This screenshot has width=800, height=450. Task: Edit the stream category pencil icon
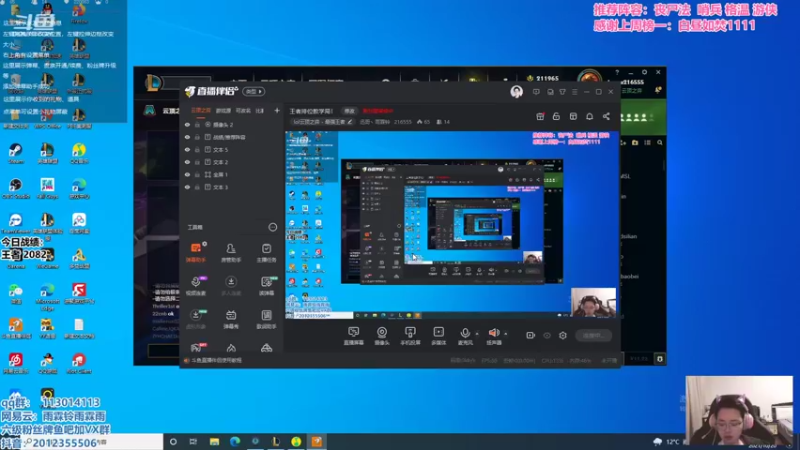point(350,122)
